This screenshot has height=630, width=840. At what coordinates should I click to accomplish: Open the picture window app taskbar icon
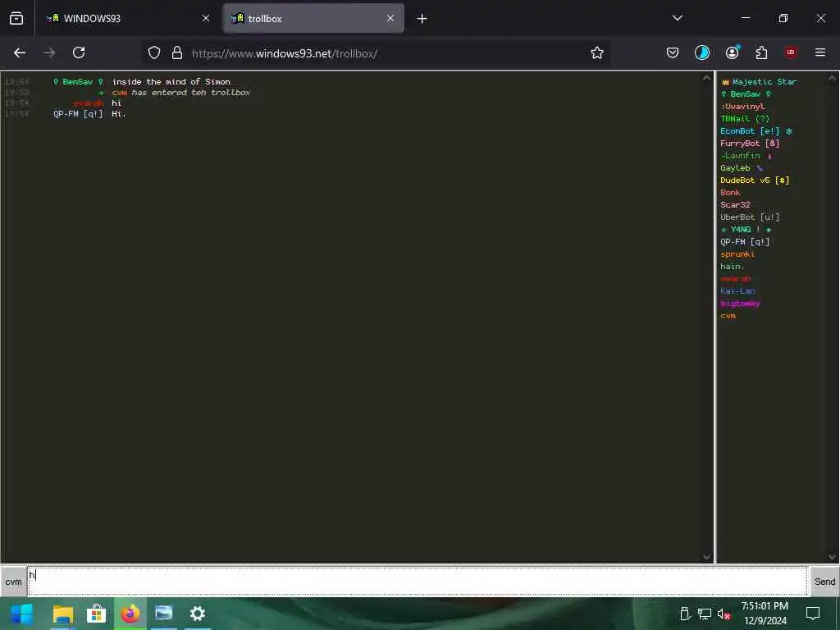164,614
